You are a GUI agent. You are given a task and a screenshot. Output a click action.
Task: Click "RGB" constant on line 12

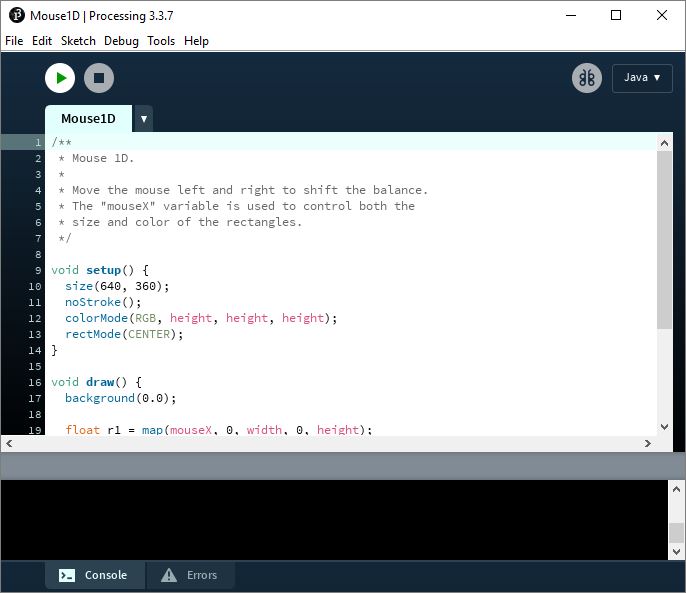coord(145,318)
